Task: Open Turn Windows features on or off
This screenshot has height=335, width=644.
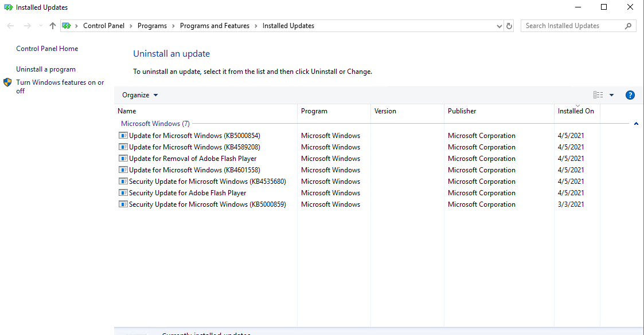Action: [60, 86]
